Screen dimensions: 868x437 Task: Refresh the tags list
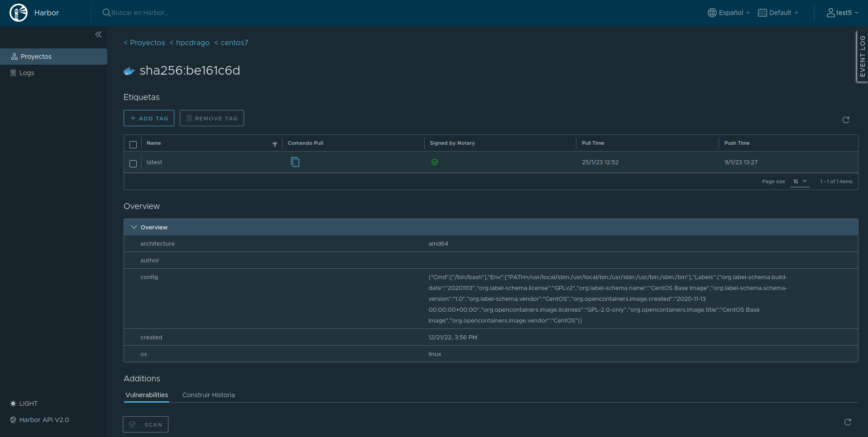pos(846,120)
